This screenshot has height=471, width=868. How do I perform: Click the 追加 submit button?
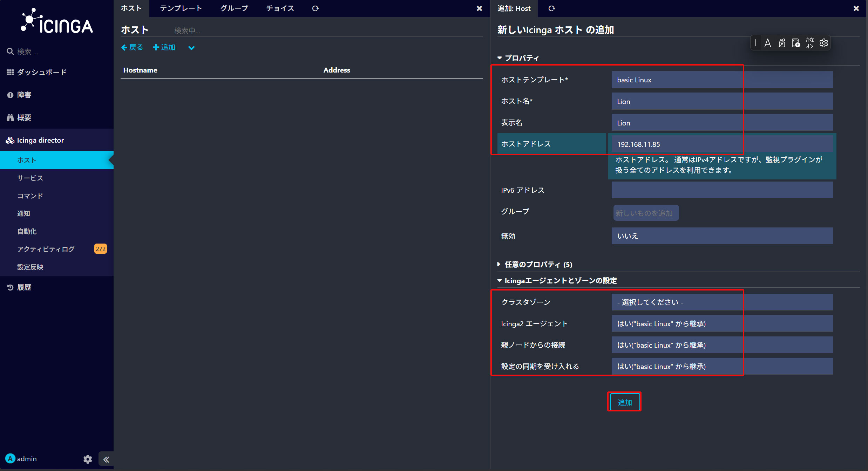point(624,402)
